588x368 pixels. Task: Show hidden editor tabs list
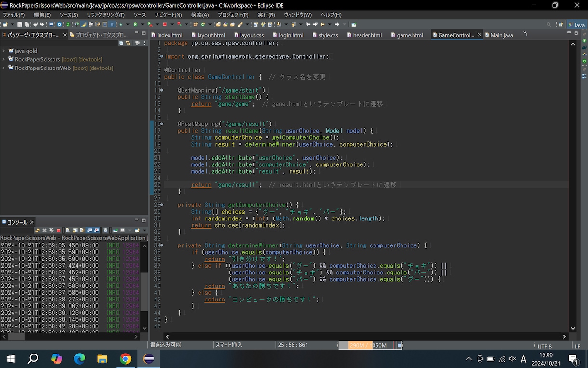point(525,34)
